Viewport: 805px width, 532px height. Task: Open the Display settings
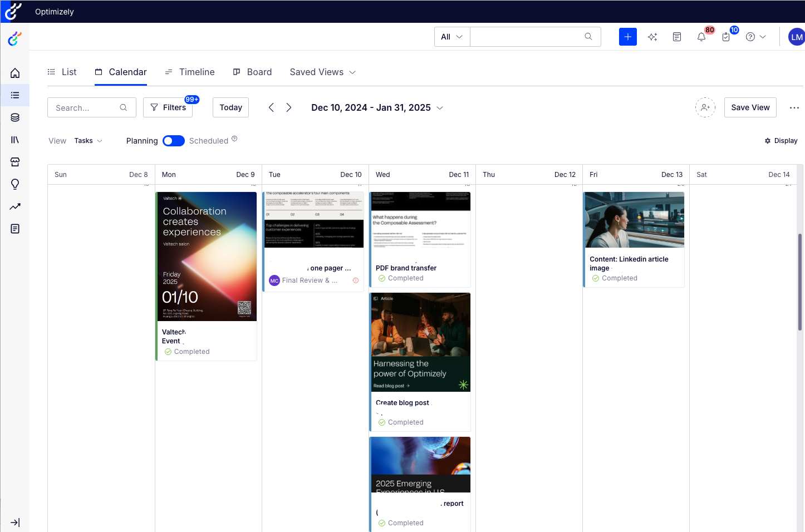point(781,141)
